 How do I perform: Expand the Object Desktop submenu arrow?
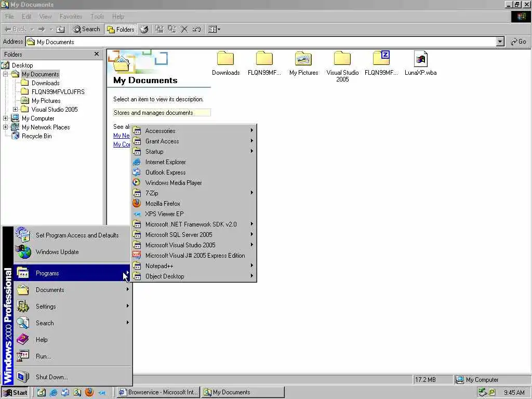(252, 276)
